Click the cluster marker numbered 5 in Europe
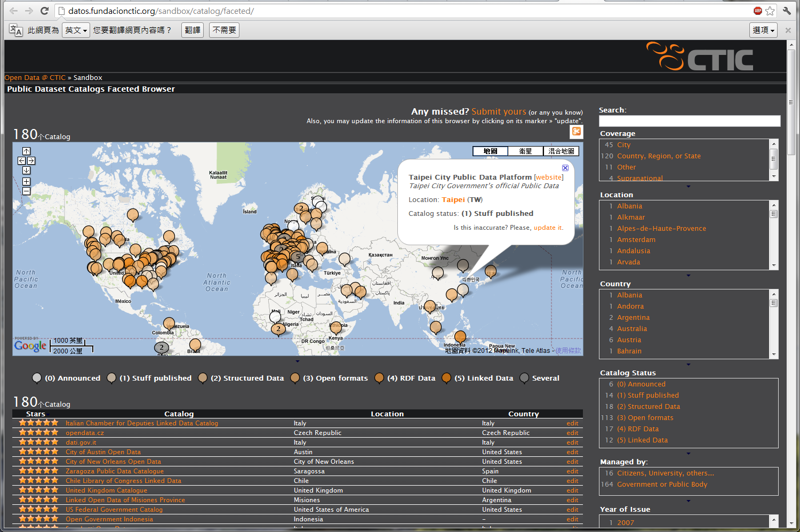Image resolution: width=800 pixels, height=532 pixels. tap(298, 257)
